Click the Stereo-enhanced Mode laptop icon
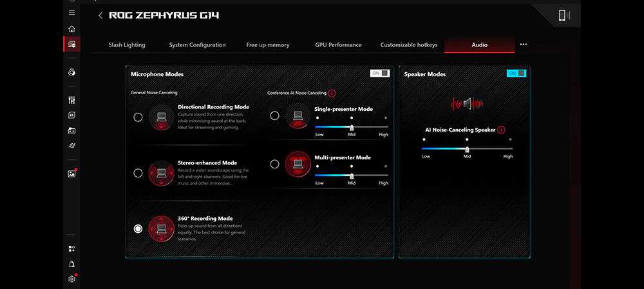The width and height of the screenshot is (644, 289). [161, 173]
